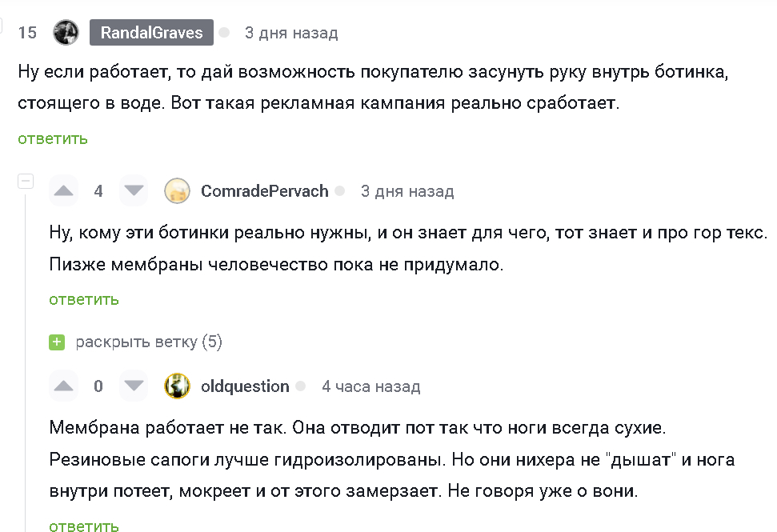The height and width of the screenshot is (532, 777).
Task: Upvote ComradePervach's comment
Action: [x=64, y=191]
